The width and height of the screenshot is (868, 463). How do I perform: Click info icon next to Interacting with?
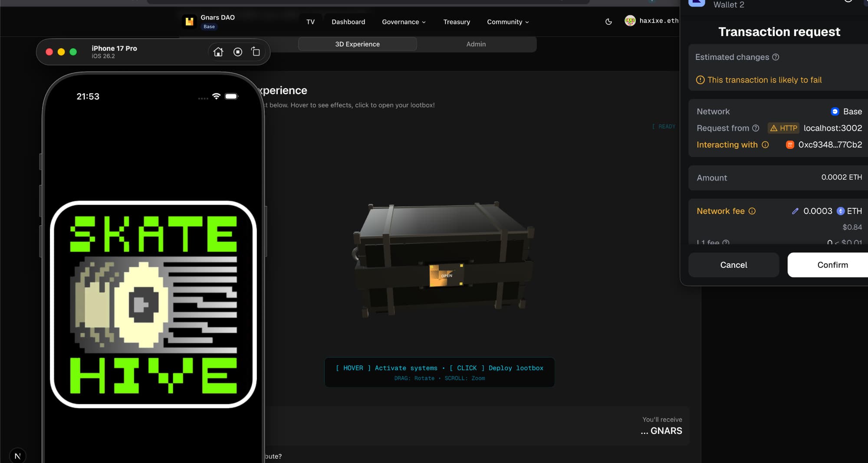coord(765,145)
